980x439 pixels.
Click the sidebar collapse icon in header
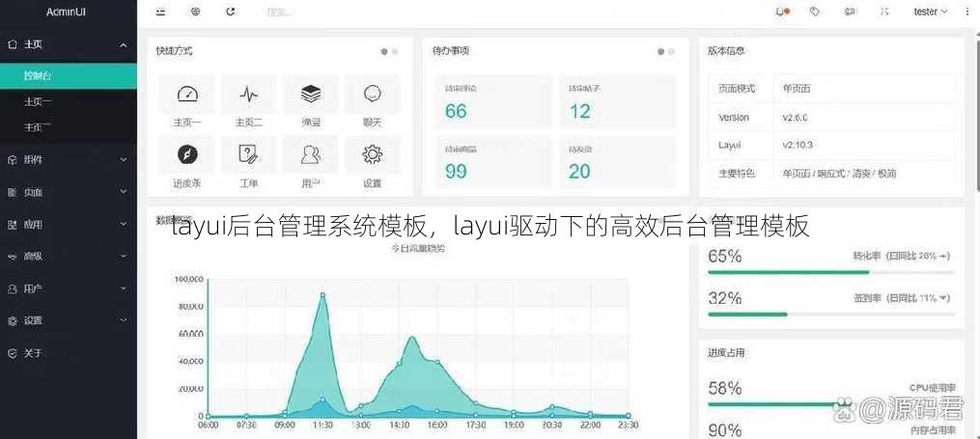(161, 12)
